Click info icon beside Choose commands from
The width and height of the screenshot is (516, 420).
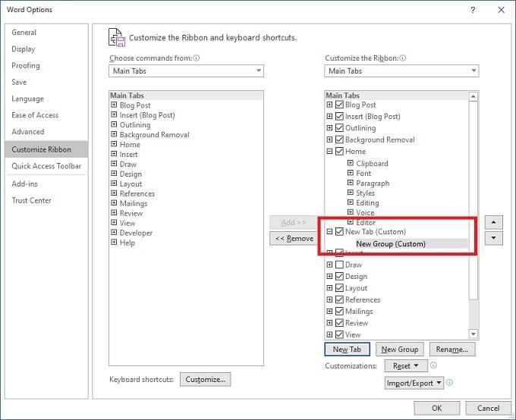click(x=197, y=58)
